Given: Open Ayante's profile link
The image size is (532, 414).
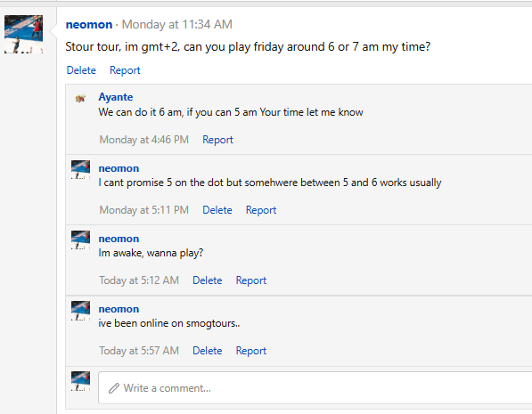Looking at the screenshot, I should [116, 97].
